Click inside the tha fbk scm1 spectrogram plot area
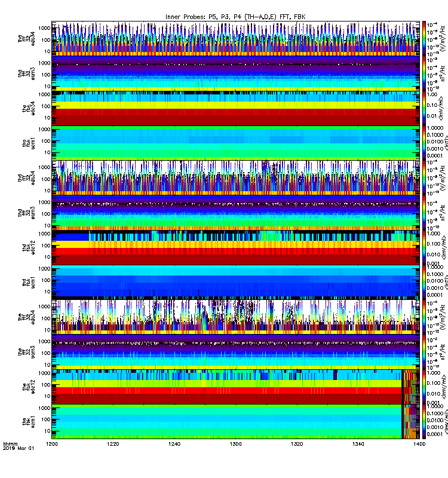The image size is (448, 478). (235, 143)
